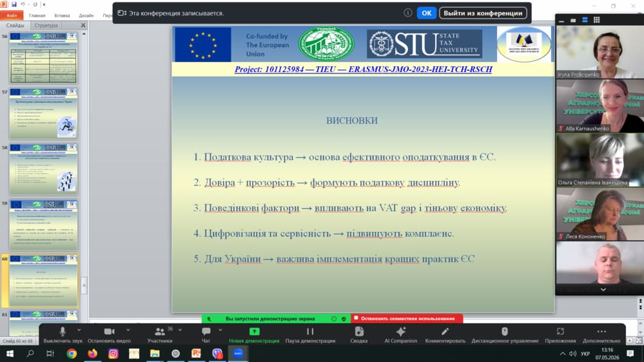Stop camera with Остановить видео button

pos(109,334)
